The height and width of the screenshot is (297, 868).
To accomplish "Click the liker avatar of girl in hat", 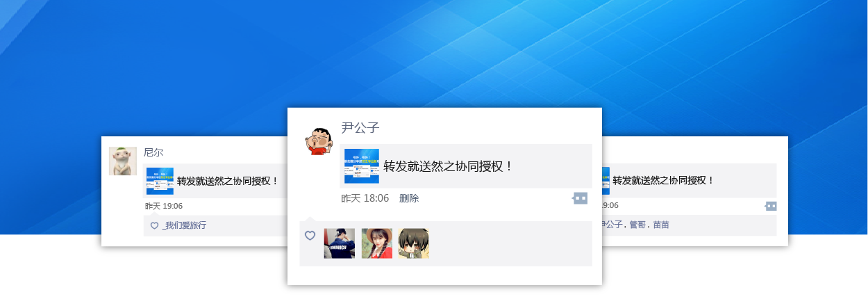I will (x=376, y=243).
